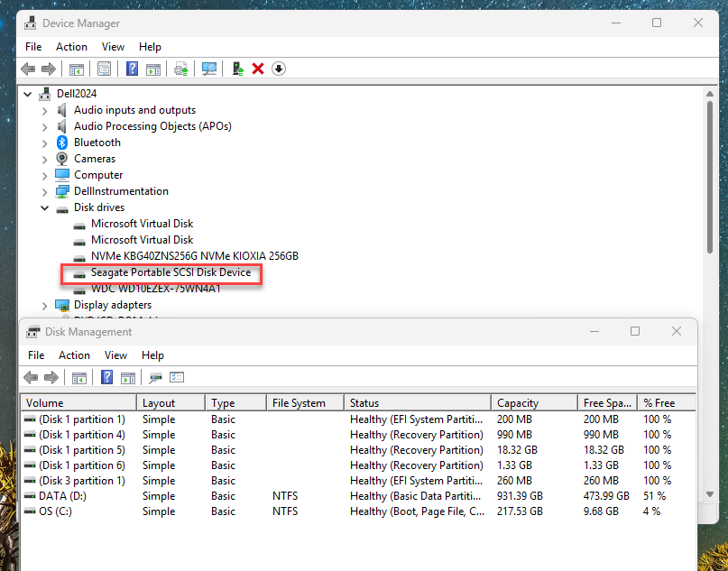
Task: Click blue Help icon in Device Manager toolbar
Action: [133, 69]
